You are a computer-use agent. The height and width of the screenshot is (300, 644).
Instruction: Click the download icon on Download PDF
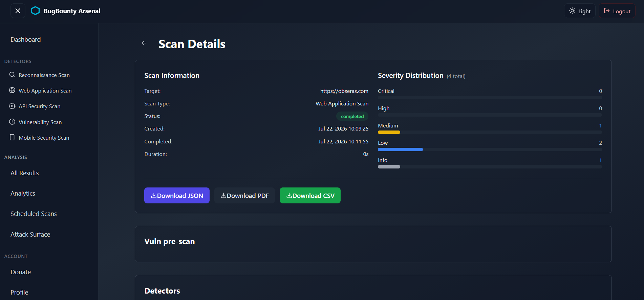223,195
